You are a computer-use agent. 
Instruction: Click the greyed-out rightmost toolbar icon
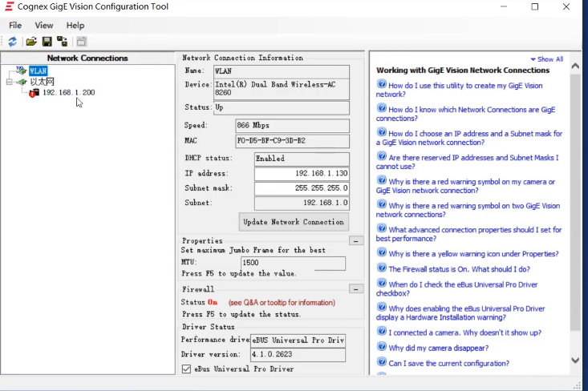[81, 42]
